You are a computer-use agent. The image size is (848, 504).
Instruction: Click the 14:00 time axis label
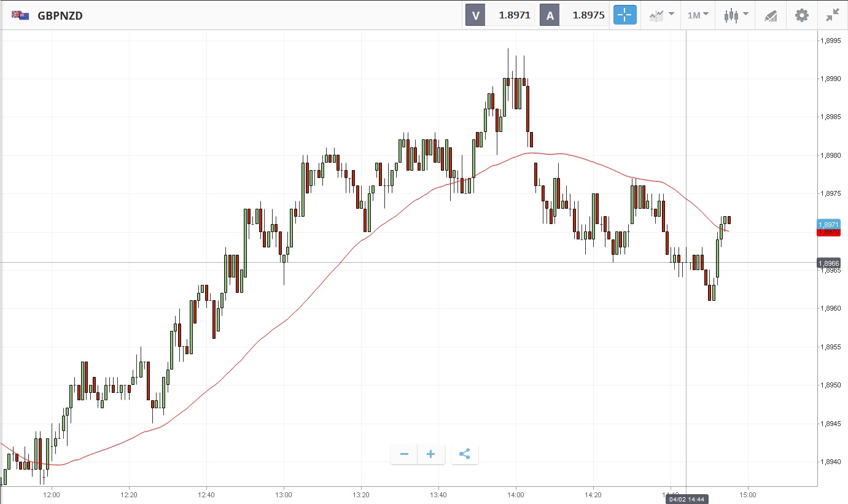[516, 494]
